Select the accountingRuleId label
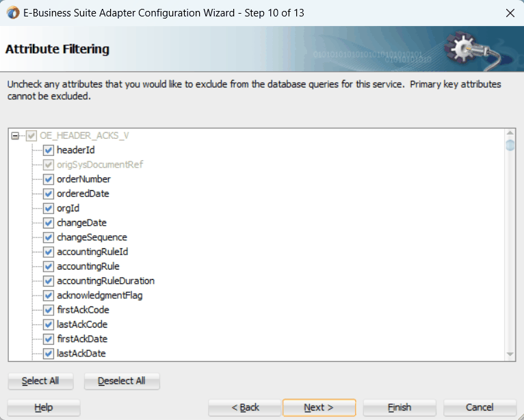 point(92,252)
